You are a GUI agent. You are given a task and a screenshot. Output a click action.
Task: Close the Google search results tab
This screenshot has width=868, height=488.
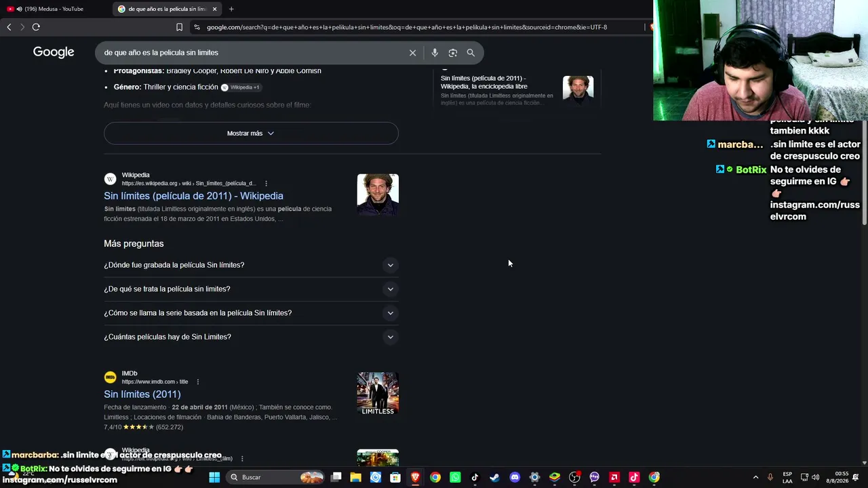(215, 9)
